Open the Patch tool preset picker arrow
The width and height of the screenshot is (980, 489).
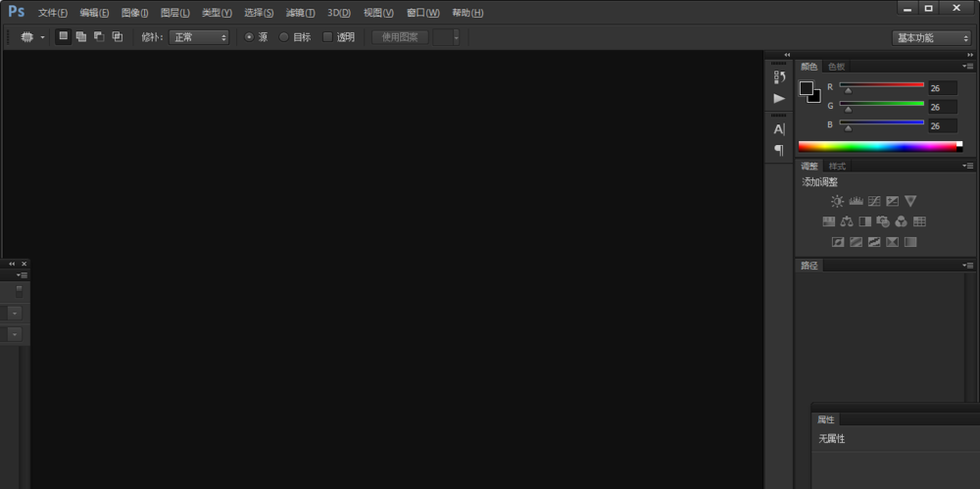point(42,37)
